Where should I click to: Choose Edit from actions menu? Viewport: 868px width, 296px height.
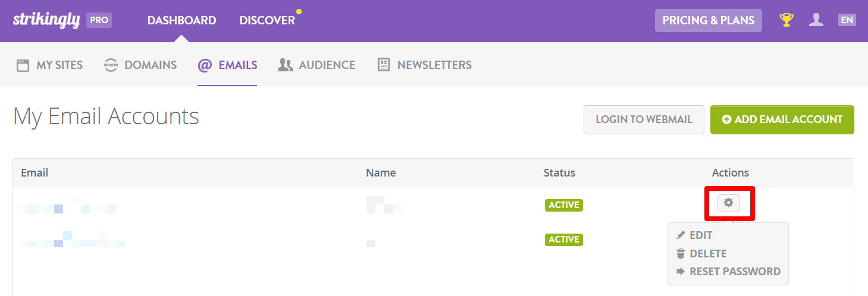(x=694, y=235)
